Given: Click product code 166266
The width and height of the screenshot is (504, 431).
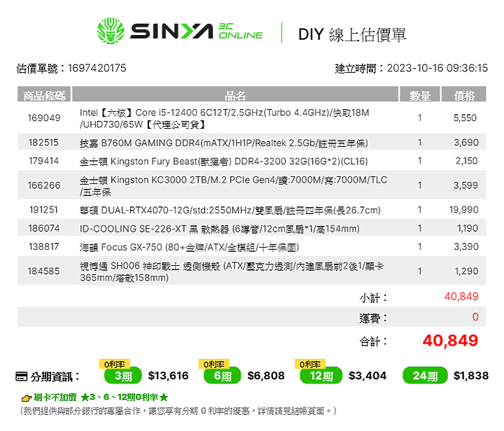Looking at the screenshot, I should (44, 185).
